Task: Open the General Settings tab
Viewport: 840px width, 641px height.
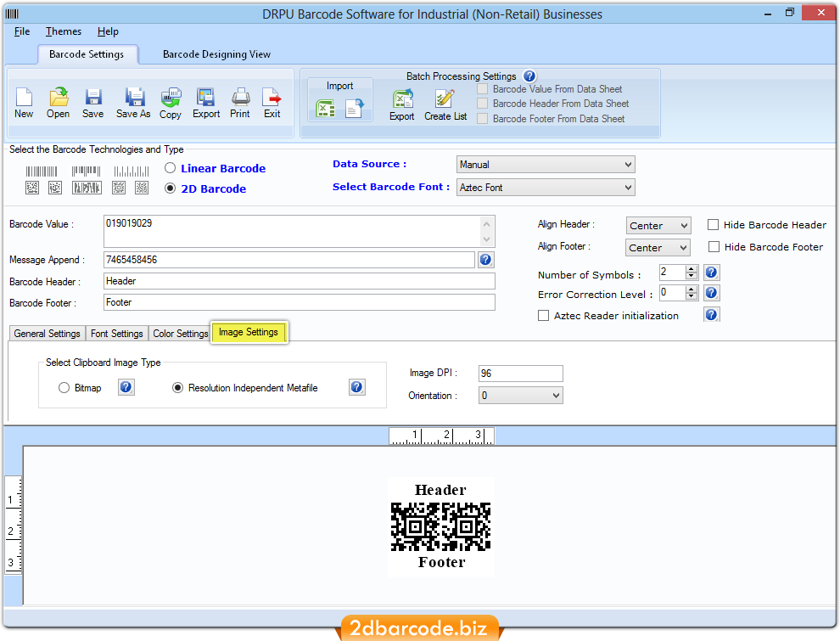Action: point(48,334)
